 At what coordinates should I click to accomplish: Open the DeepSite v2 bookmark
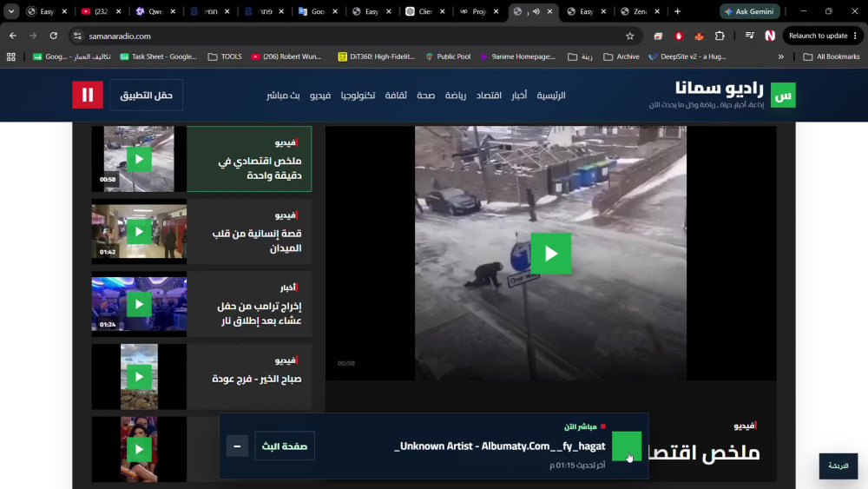[x=687, y=56]
